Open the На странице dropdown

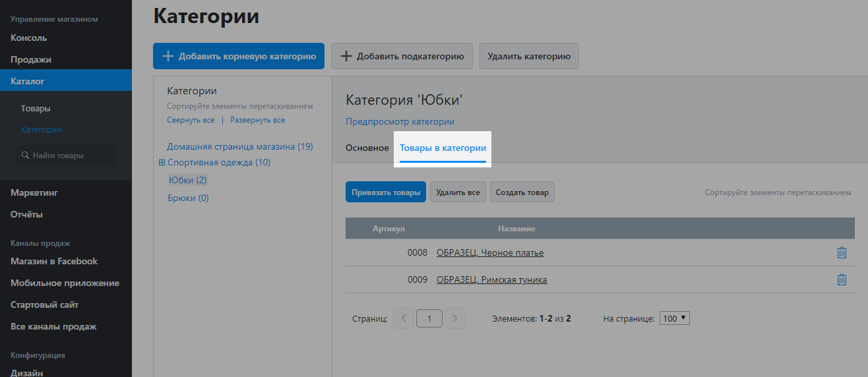[674, 318]
